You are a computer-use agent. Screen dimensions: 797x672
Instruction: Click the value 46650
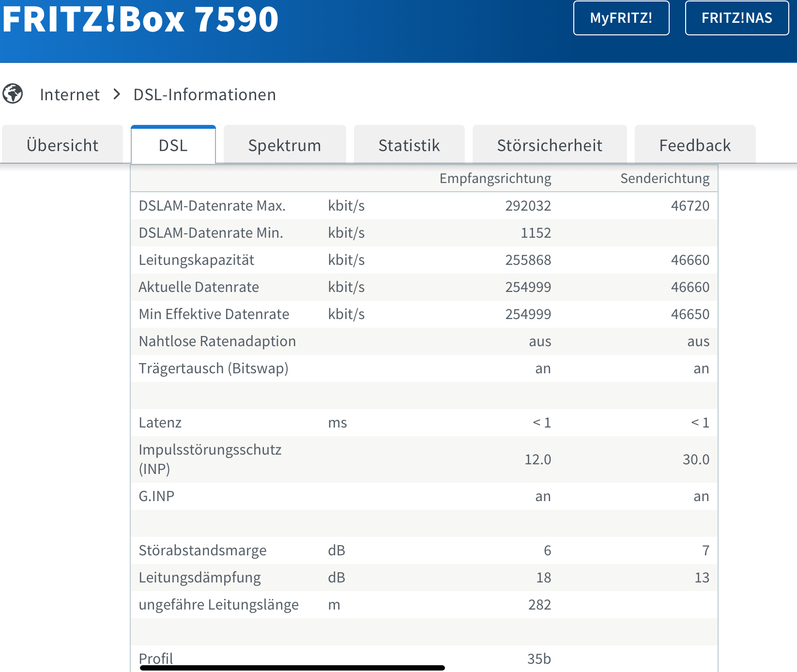690,314
